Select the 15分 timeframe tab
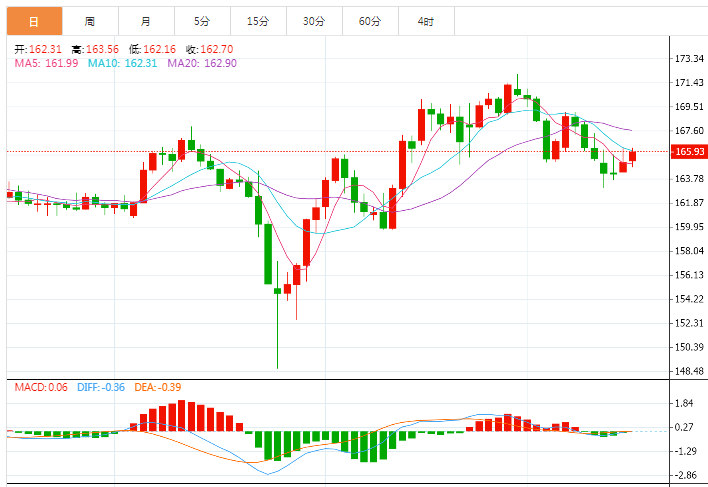This screenshot has width=708, height=487. 258,20
